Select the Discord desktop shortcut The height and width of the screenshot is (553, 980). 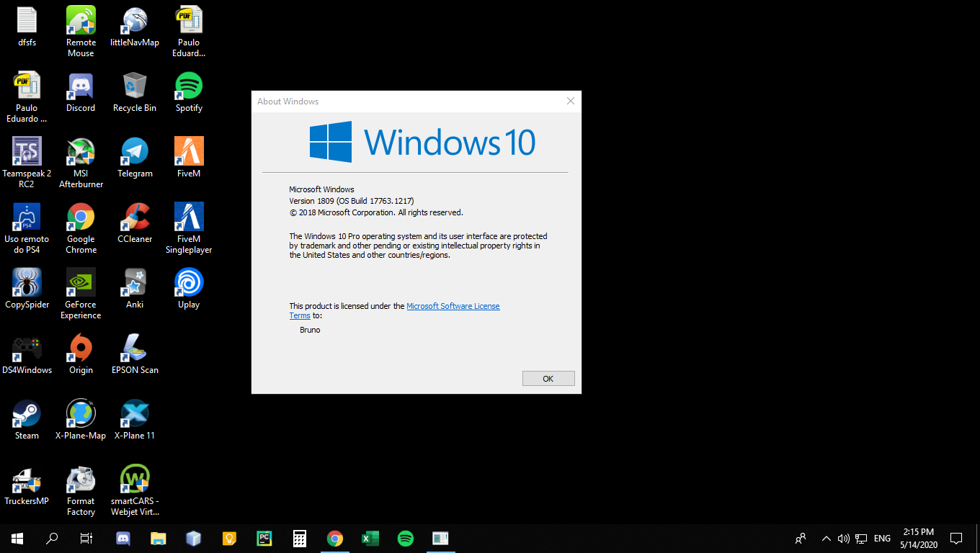81,93
